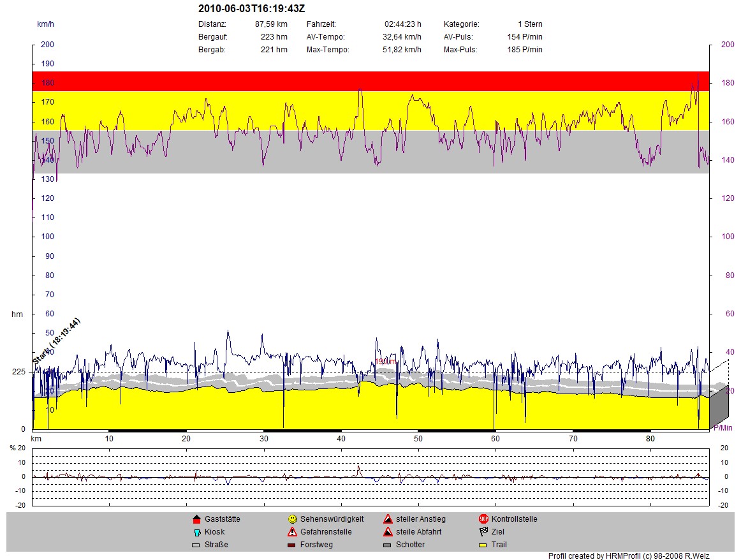
Task: Click the dark red Forstweg swatch
Action: [x=292, y=545]
